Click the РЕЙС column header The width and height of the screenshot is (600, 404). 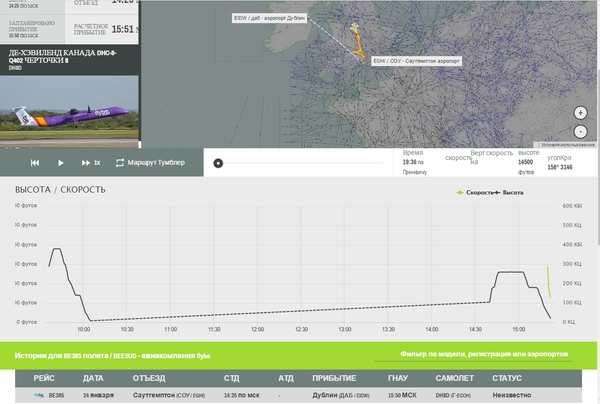coord(45,379)
